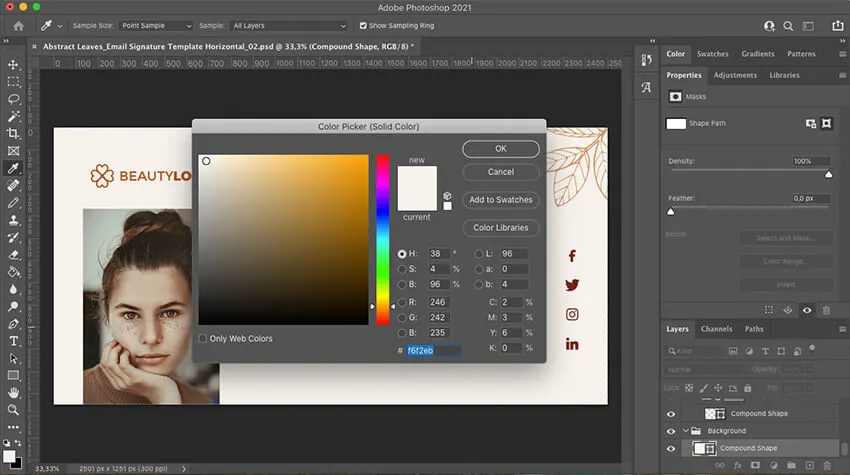Image resolution: width=850 pixels, height=475 pixels.
Task: Select the Hand tool
Action: point(14,393)
